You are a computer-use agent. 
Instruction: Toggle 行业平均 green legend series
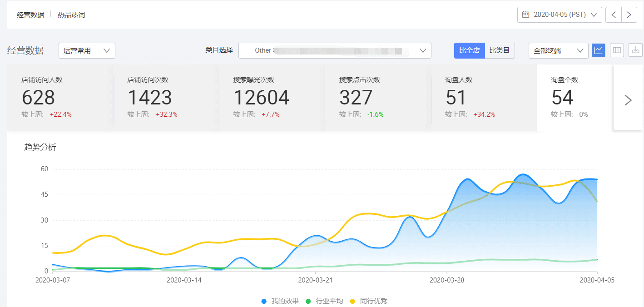324,301
